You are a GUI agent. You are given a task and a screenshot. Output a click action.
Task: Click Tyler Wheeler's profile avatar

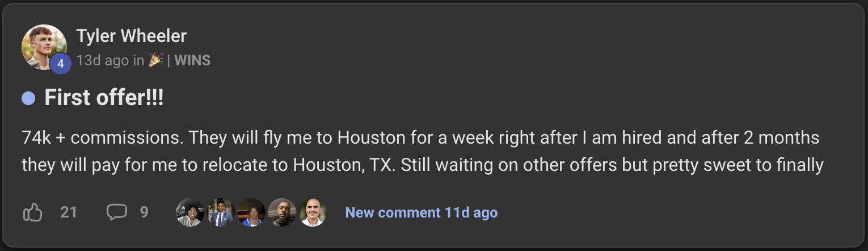43,47
